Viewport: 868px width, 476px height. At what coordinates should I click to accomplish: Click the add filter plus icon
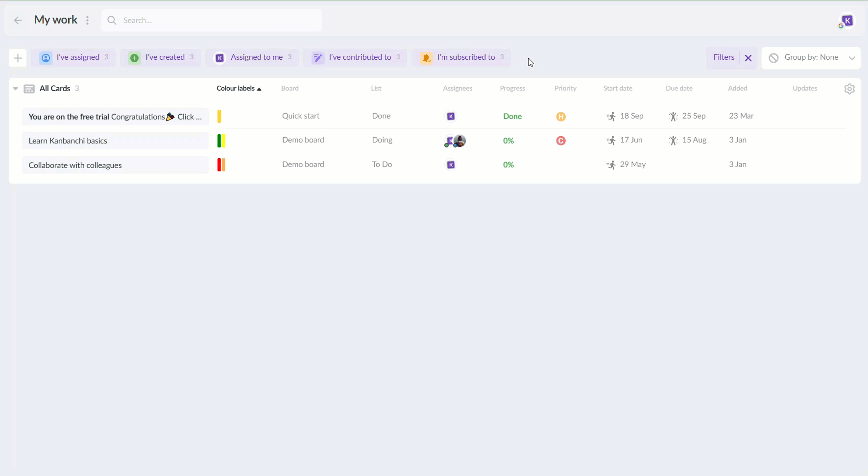[18, 58]
